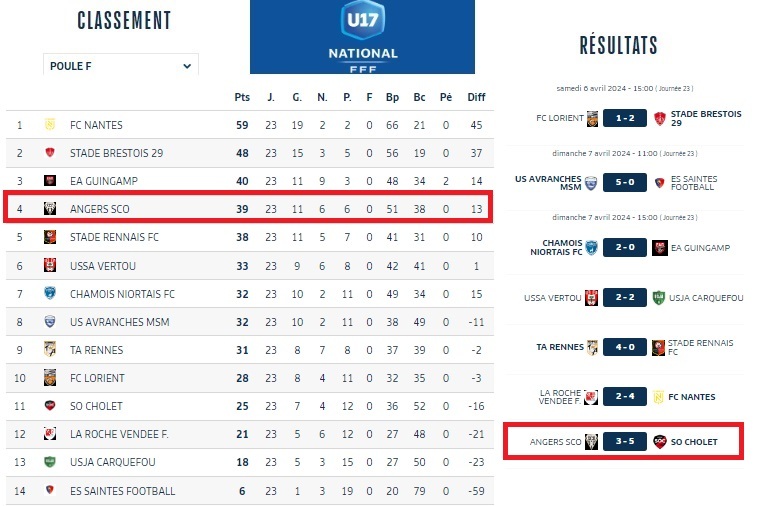Select the FC LORIENT team name in standings
The image size is (766, 506).
[x=96, y=378]
